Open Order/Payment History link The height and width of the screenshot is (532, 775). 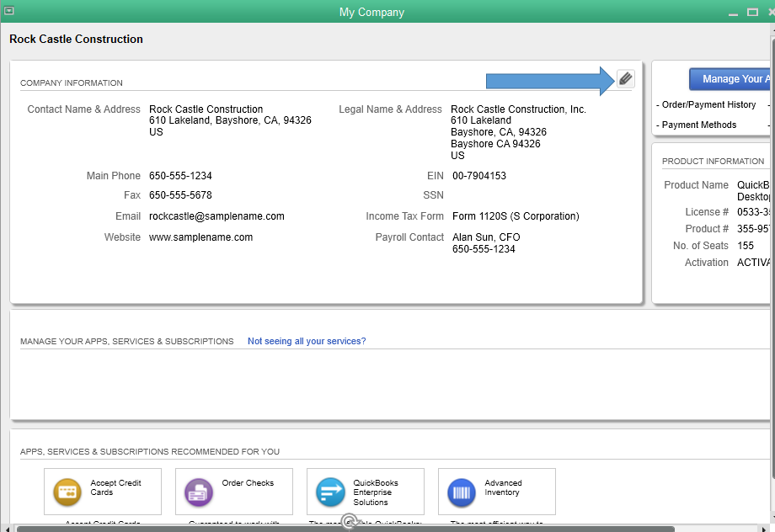tap(708, 104)
